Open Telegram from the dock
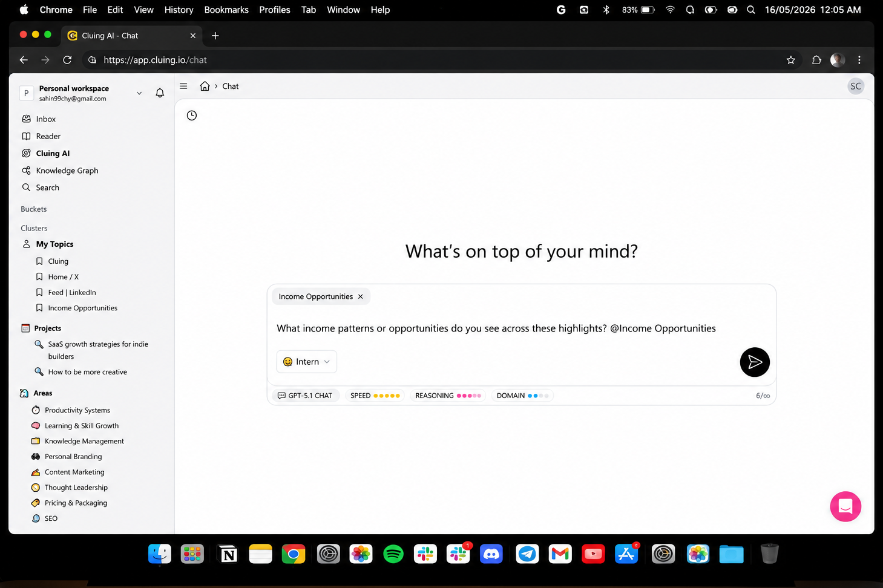 click(527, 554)
